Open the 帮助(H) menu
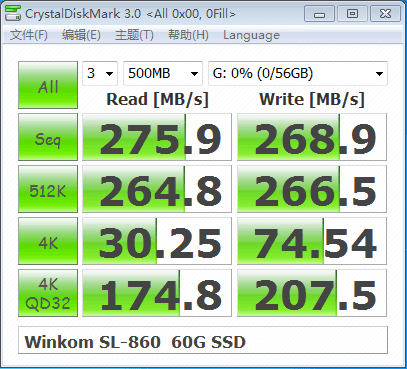 (188, 35)
